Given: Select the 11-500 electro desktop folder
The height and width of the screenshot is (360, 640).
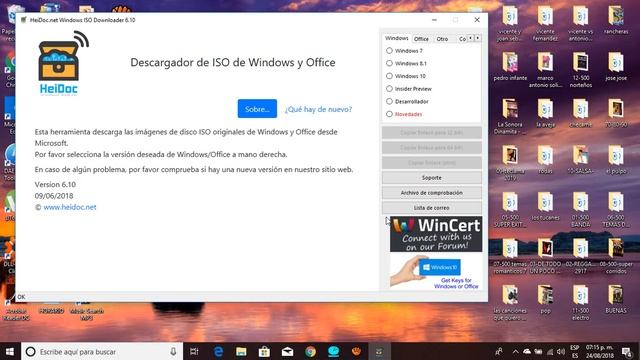Looking at the screenshot, I should tap(580, 302).
